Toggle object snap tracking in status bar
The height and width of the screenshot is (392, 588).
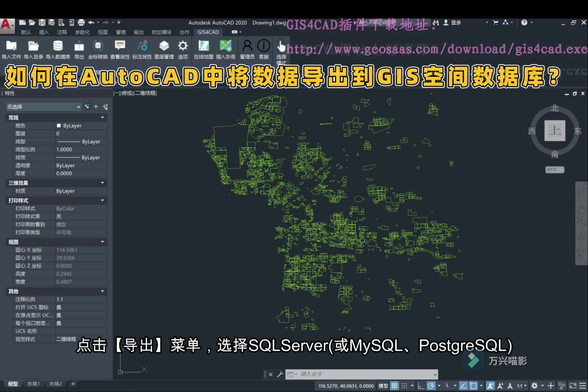463,386
